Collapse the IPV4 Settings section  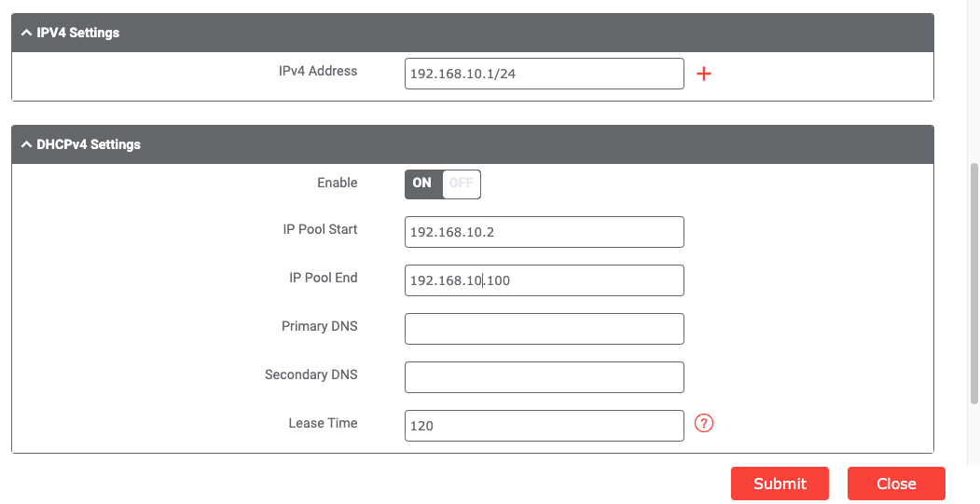(x=26, y=33)
